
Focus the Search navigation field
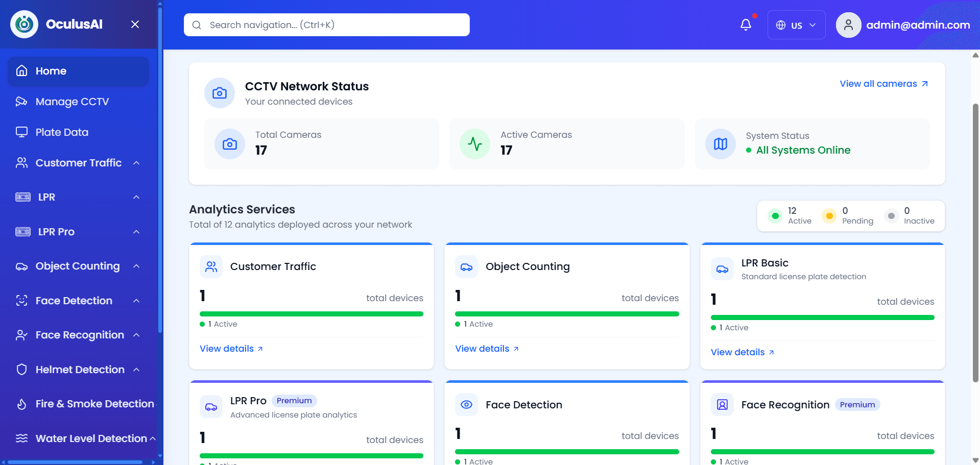pyautogui.click(x=327, y=25)
